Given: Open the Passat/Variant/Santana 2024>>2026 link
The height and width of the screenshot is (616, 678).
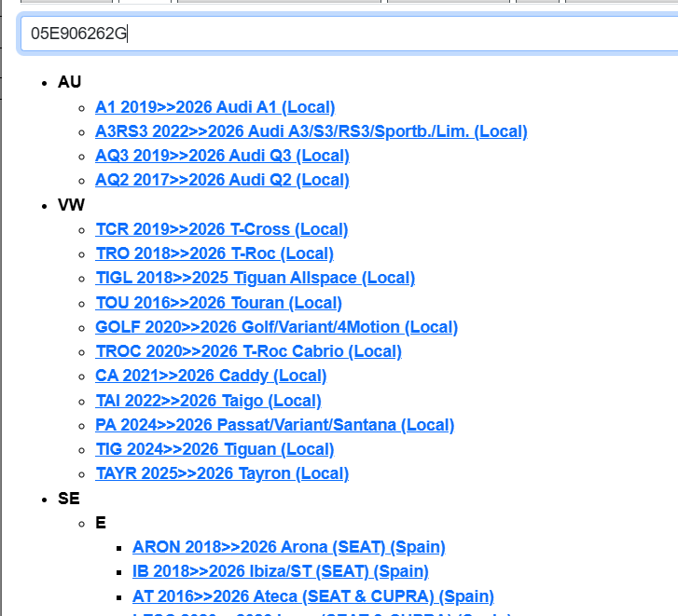Looking at the screenshot, I should coord(274,425).
